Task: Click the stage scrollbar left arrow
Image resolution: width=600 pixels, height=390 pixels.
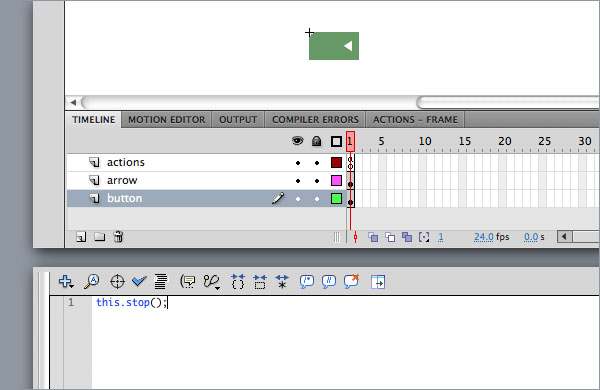Action: 73,102
